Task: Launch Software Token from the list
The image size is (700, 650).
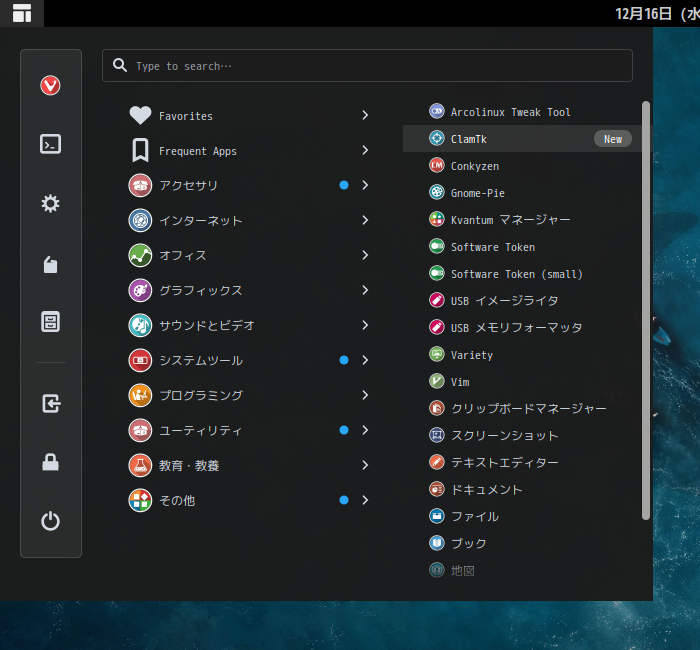Action: [521, 246]
